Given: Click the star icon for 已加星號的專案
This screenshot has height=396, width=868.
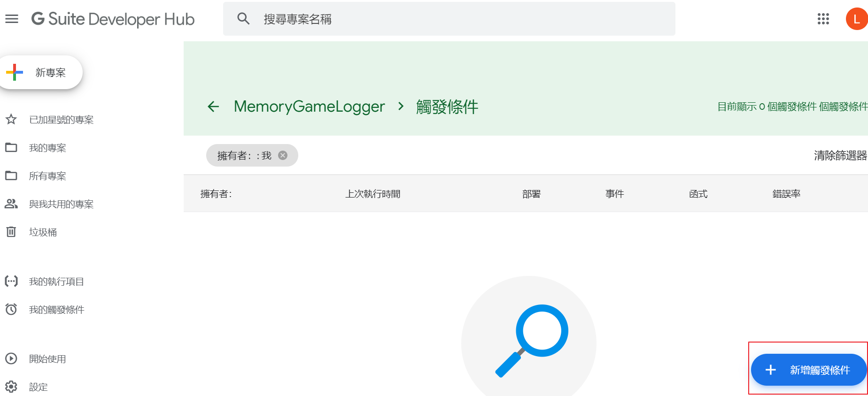Looking at the screenshot, I should pyautogui.click(x=11, y=120).
